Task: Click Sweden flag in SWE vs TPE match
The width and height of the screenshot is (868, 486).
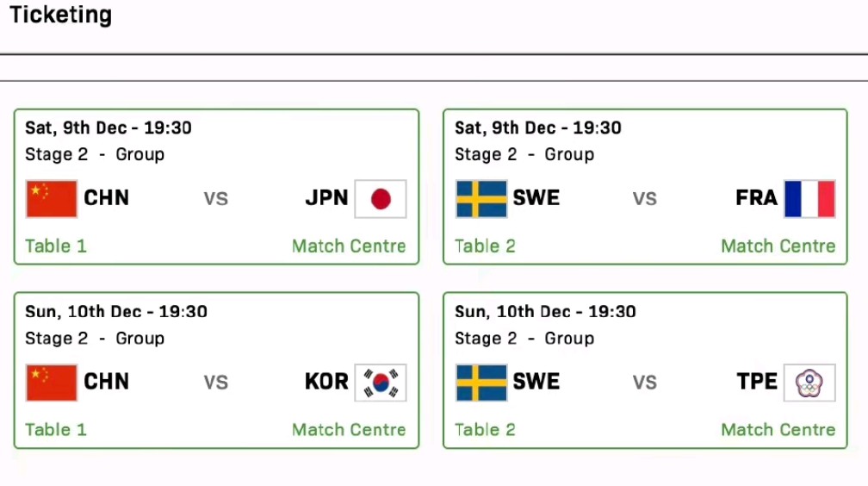Action: coord(481,383)
